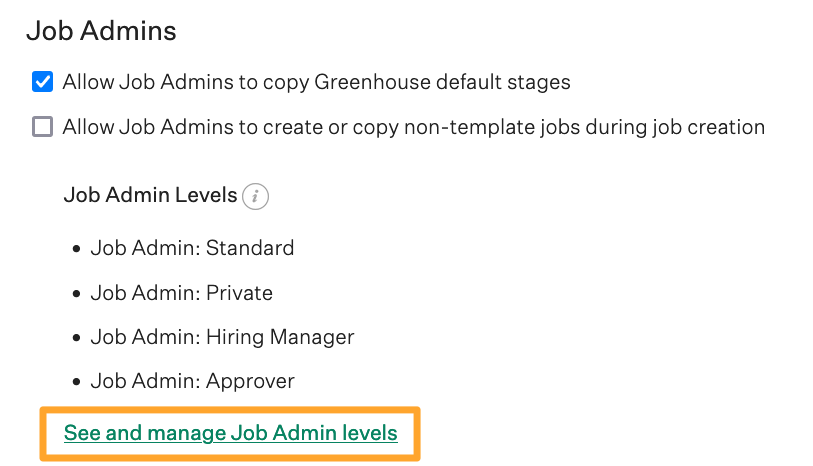
Task: Select the Job Admin: Standard list item
Action: [x=192, y=247]
